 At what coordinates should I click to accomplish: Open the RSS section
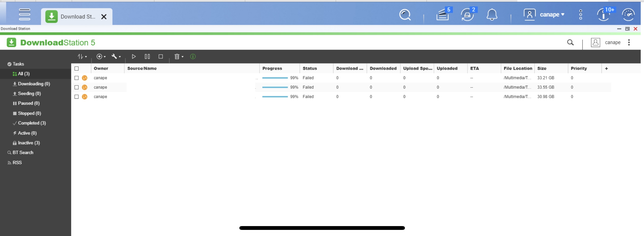point(17,163)
